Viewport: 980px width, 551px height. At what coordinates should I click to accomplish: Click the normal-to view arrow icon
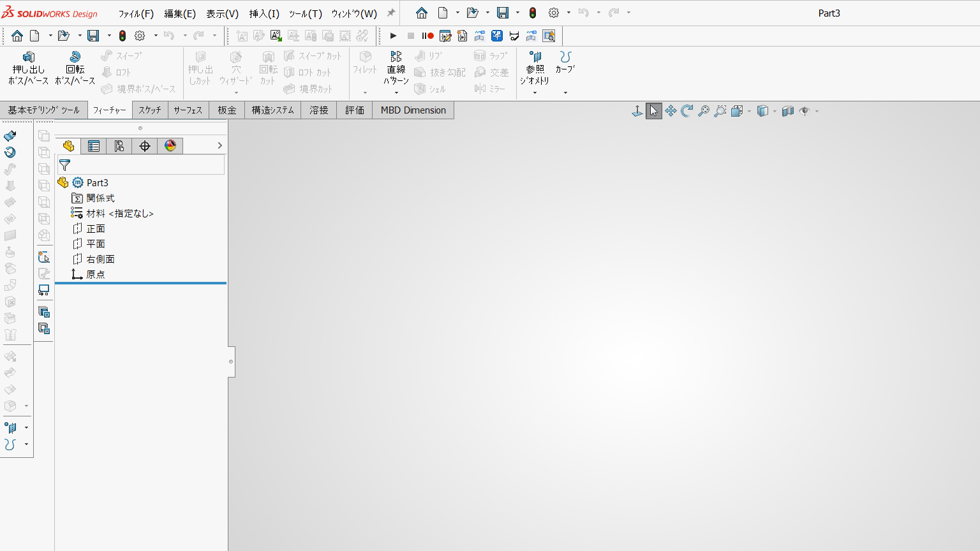(637, 111)
